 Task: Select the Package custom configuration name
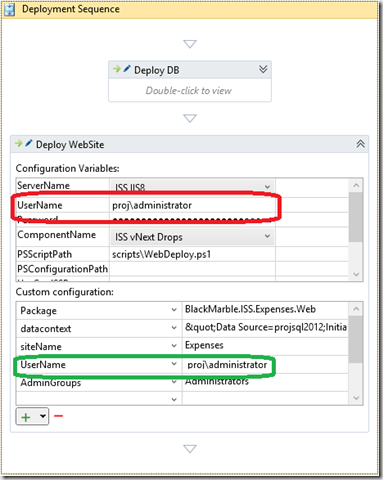38,311
